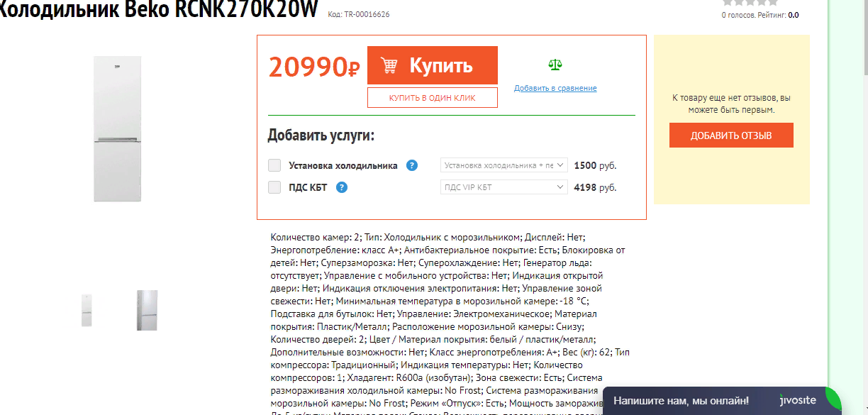Click the rating stars above votes count
Viewport: 868px width, 415px height.
[750, 3]
